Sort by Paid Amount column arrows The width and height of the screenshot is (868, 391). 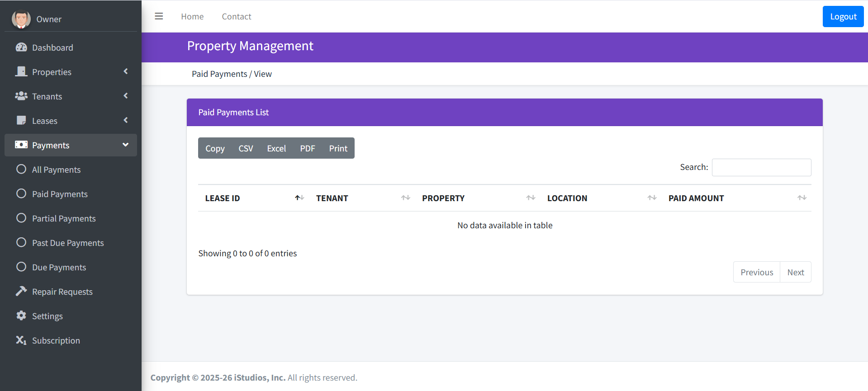(x=802, y=198)
